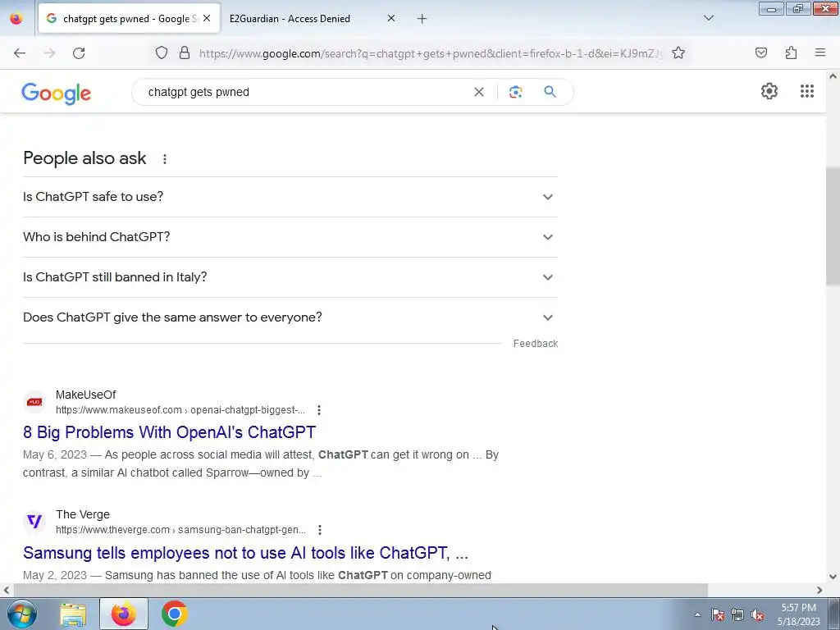
Task: Open MakeUseOf result options dots
Action: (319, 410)
